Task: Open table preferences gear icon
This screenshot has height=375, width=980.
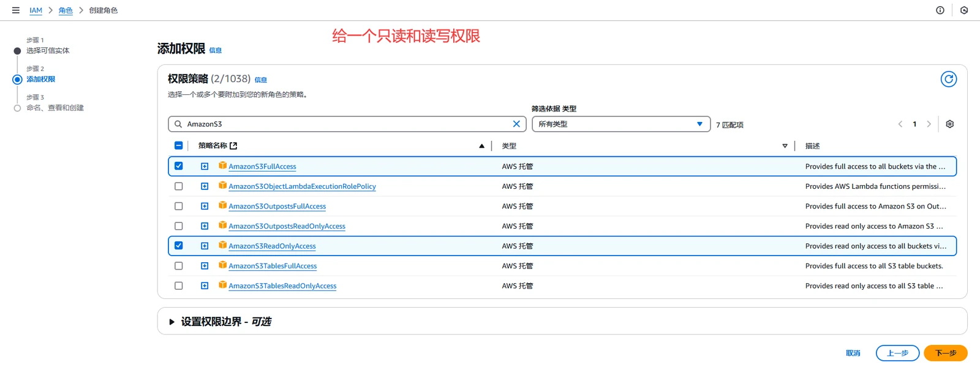Action: pyautogui.click(x=950, y=124)
